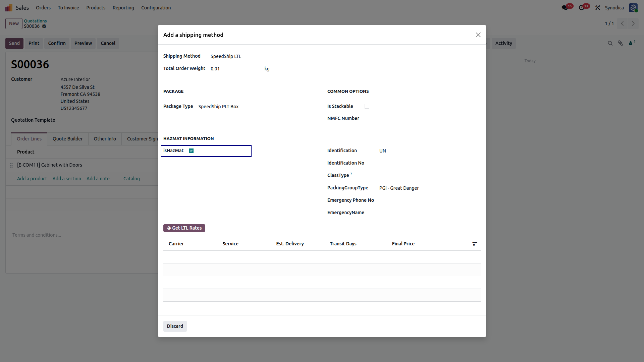Click the Discard button

coord(175,326)
